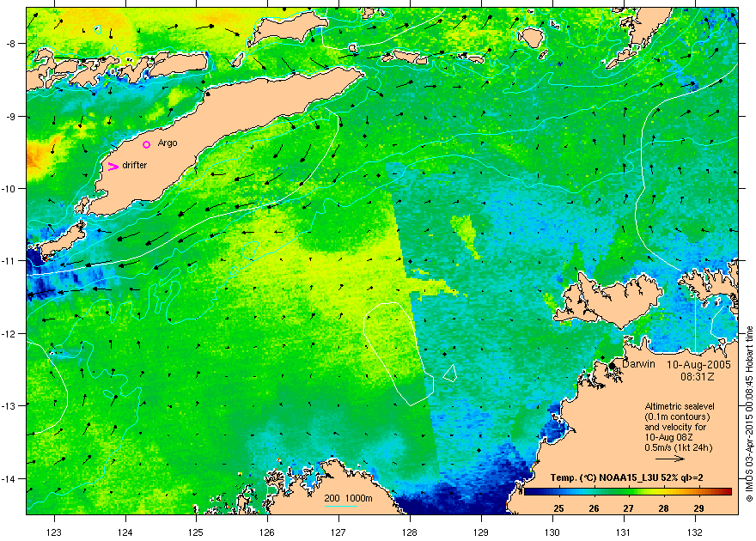Viewport: 756px width, 541px height.
Task: Click the Darwin city dot marker
Action: click(x=613, y=365)
